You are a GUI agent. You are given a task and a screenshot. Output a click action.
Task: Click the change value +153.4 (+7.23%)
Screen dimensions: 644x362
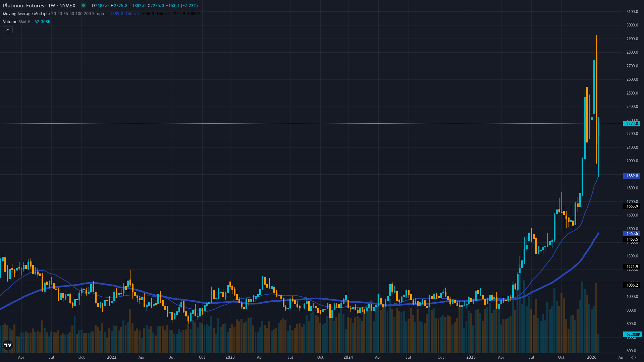(x=182, y=6)
